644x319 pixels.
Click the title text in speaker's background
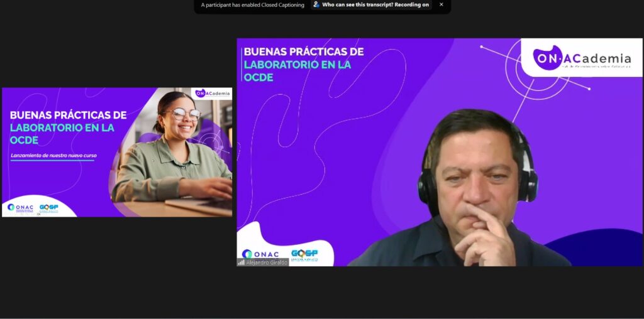(303, 63)
